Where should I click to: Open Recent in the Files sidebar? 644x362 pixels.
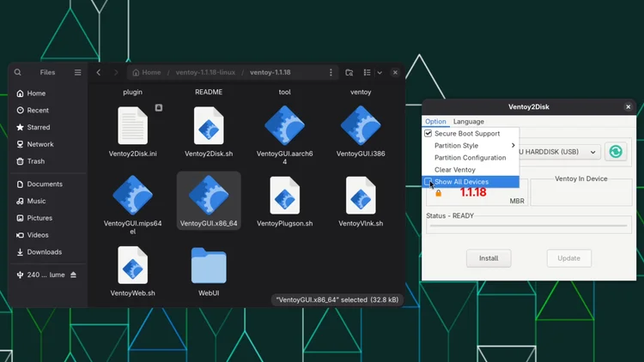tap(47, 110)
